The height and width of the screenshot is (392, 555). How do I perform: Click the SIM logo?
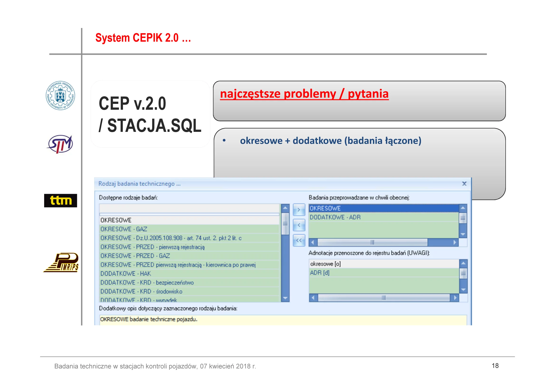pyautogui.click(x=60, y=144)
